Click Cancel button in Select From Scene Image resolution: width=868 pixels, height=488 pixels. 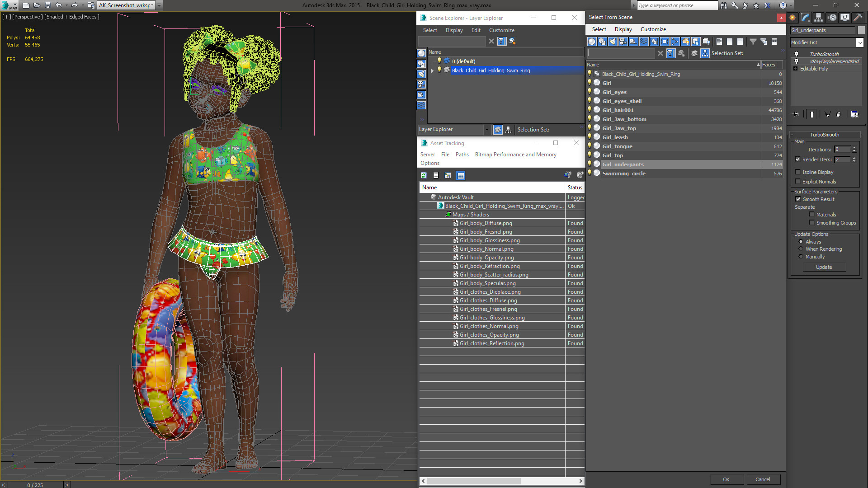(763, 479)
